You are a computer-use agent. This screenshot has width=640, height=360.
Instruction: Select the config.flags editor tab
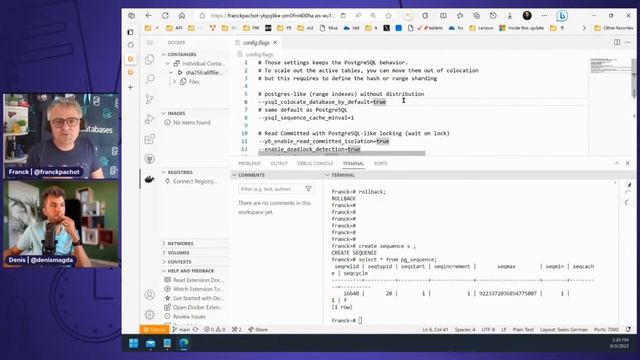(256, 42)
